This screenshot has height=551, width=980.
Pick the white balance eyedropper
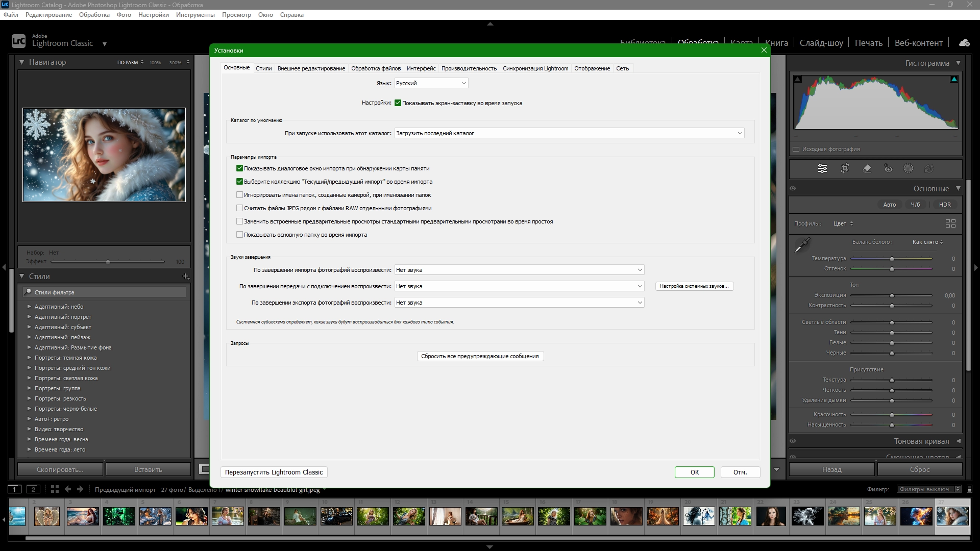[x=802, y=245]
